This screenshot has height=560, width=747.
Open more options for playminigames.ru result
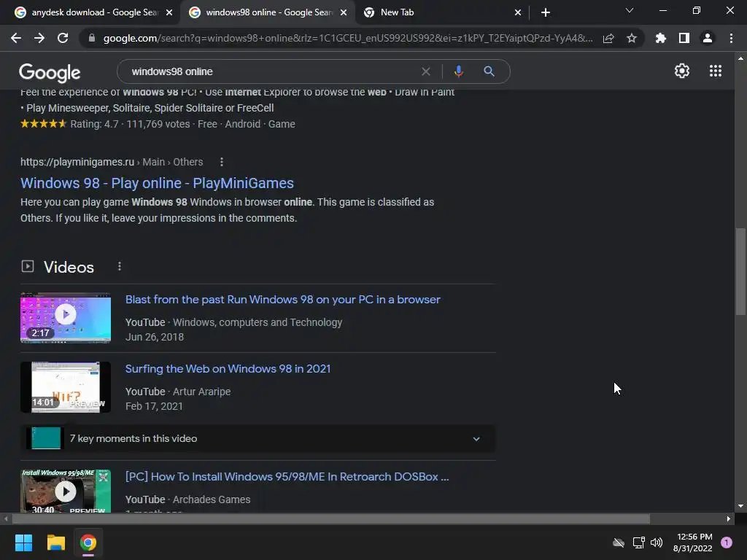point(222,162)
